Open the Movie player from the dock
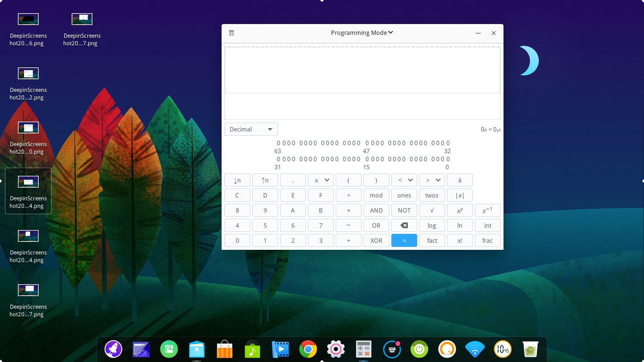Screen dimensions: 644x362 280,349
